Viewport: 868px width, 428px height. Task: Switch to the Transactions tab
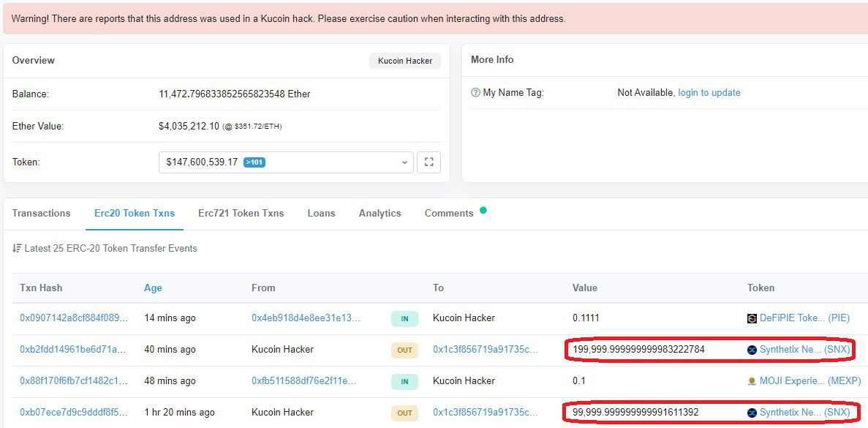pos(42,213)
